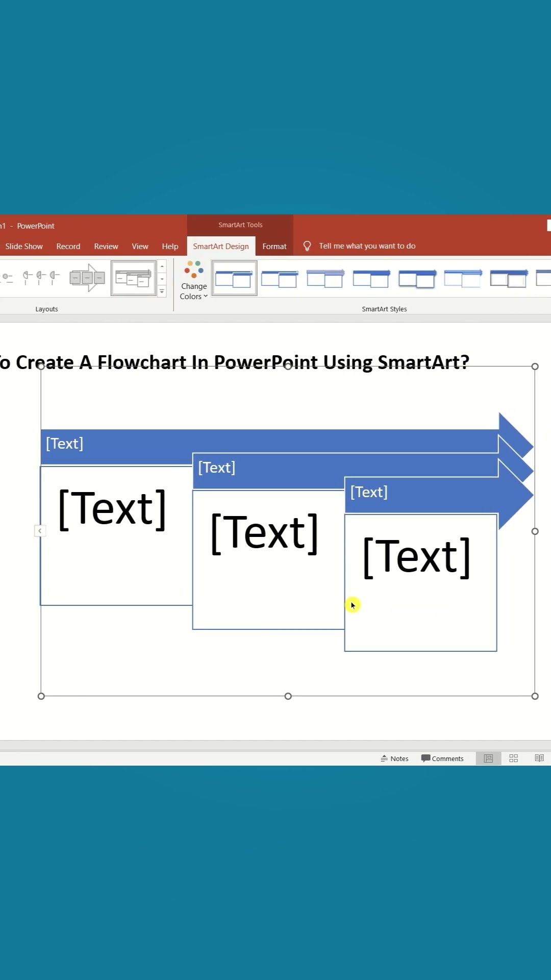Open the View tab
The height and width of the screenshot is (980, 551).
point(140,246)
